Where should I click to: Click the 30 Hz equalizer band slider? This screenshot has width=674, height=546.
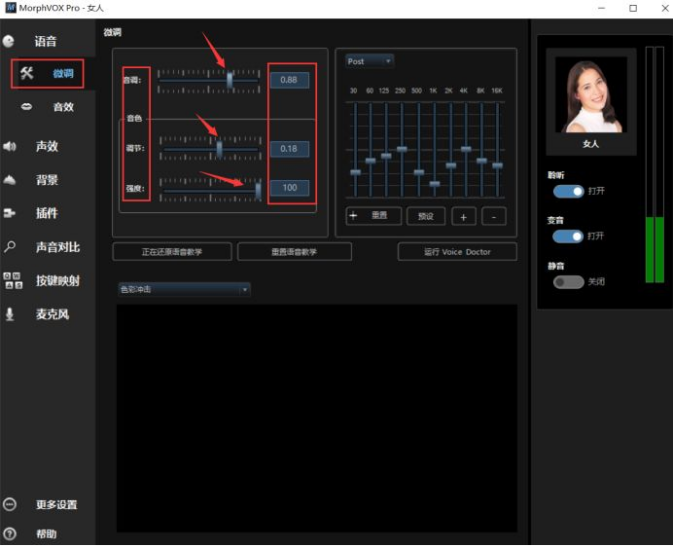pyautogui.click(x=355, y=172)
